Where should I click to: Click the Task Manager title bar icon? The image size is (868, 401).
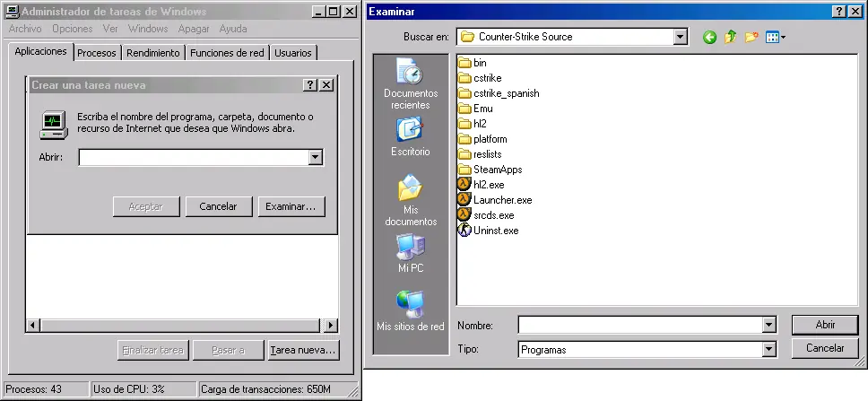click(13, 11)
